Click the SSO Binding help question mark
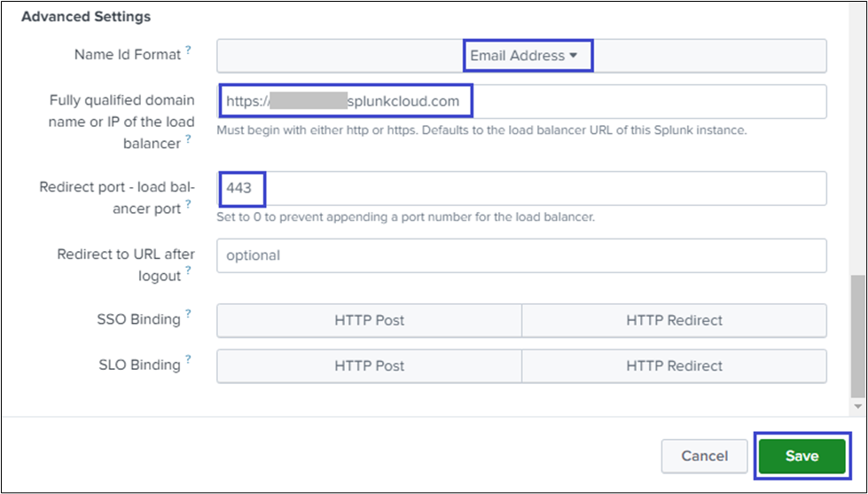The width and height of the screenshot is (868, 494). pyautogui.click(x=188, y=316)
